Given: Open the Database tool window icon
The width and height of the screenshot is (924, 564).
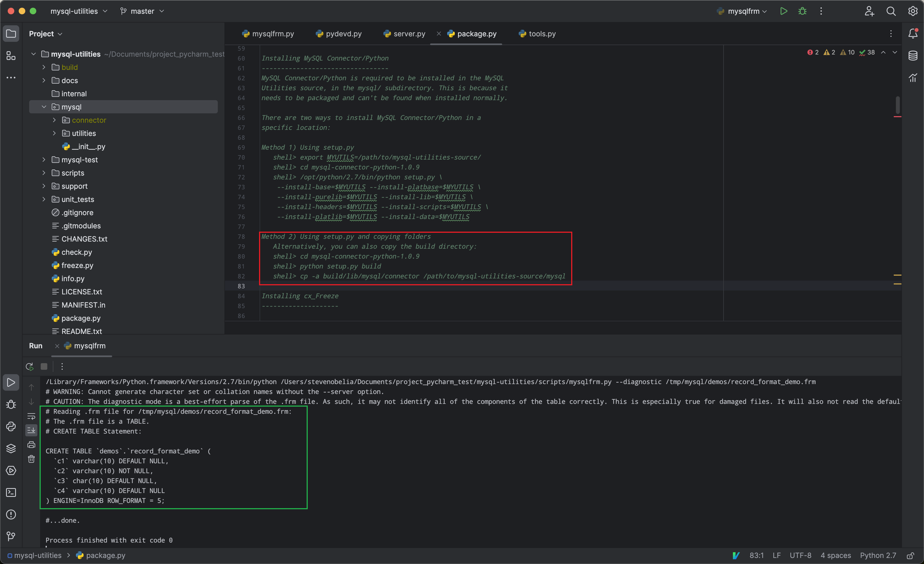Looking at the screenshot, I should 913,56.
